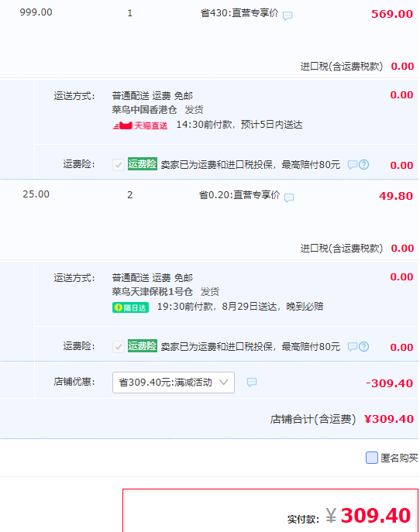Image resolution: width=420 pixels, height=532 pixels.
Task: Click the 天猫直送 delivery badge
Action: tap(140, 126)
